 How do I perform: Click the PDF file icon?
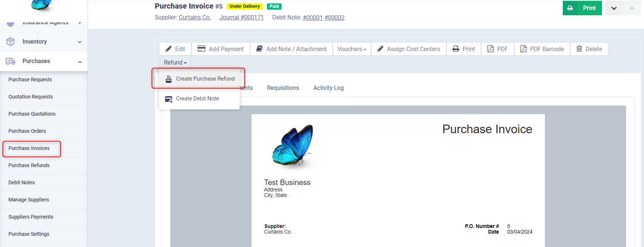click(490, 49)
